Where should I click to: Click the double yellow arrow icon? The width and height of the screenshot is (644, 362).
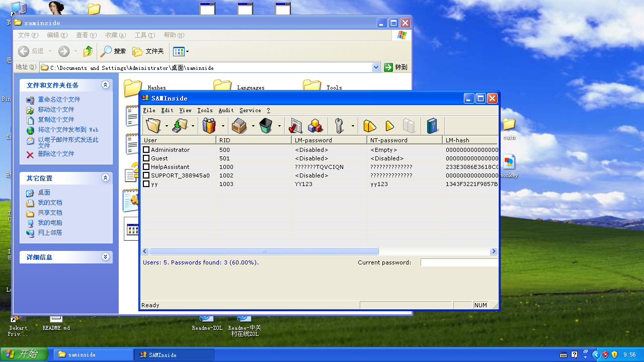[x=370, y=126]
